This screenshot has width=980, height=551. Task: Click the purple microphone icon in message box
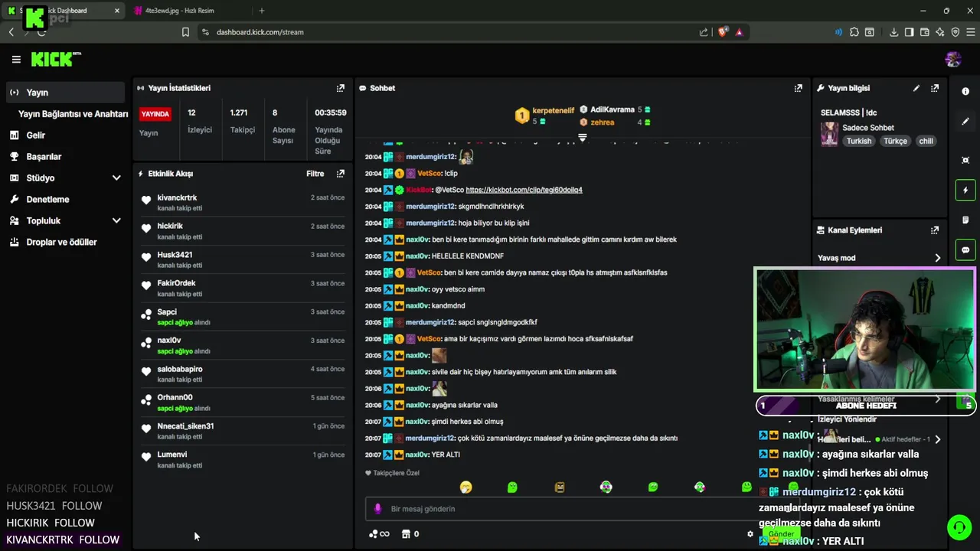[377, 509]
